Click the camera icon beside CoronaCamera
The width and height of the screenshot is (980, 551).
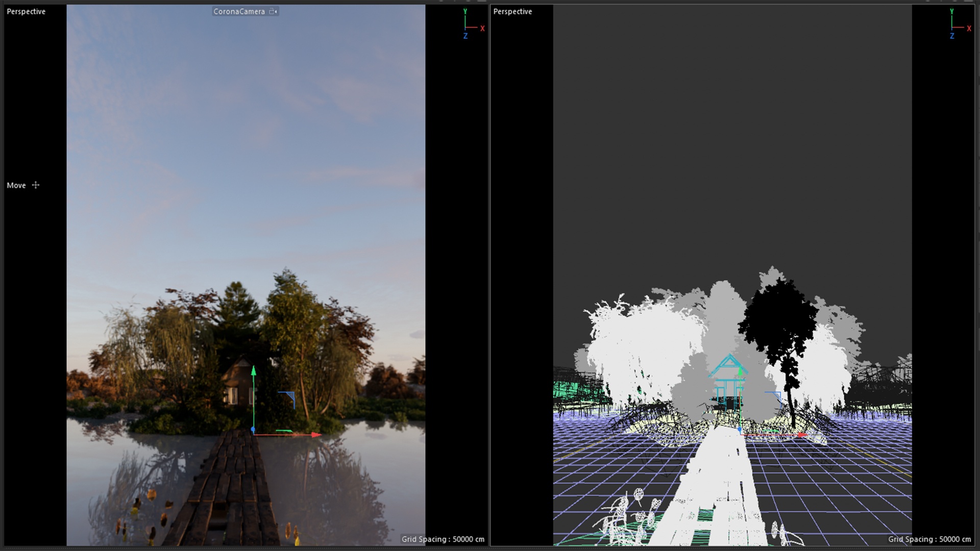click(x=273, y=11)
